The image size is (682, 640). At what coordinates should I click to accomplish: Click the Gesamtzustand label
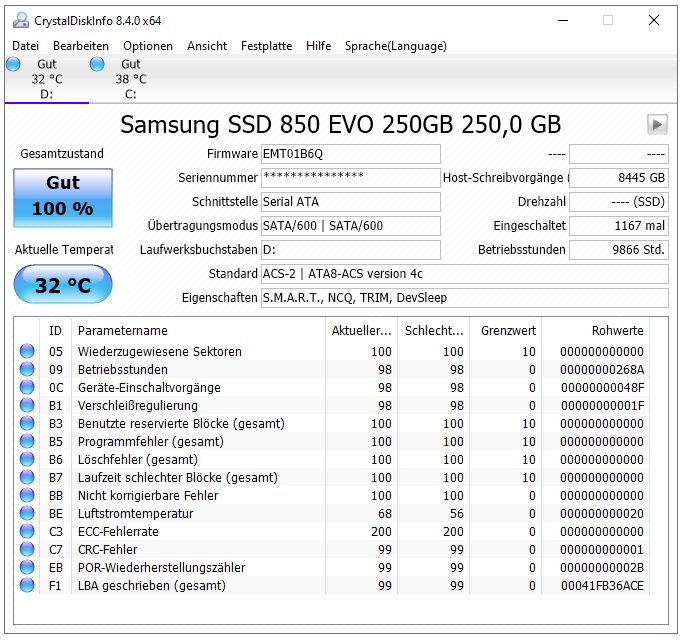point(62,154)
